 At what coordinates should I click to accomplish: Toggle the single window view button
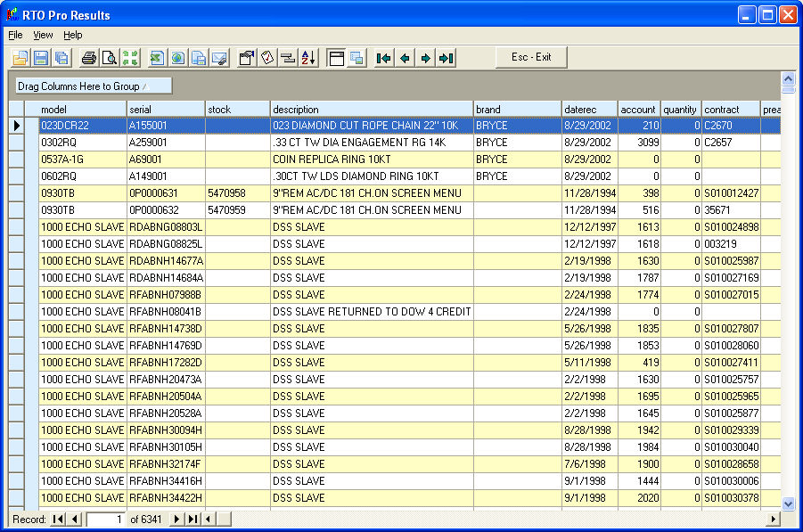(336, 58)
